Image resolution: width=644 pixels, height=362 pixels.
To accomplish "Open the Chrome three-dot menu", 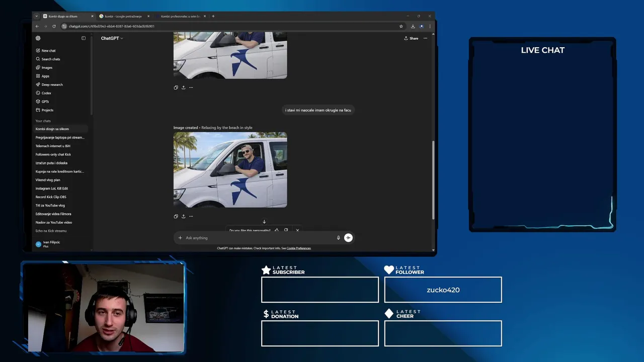I will point(430,26).
